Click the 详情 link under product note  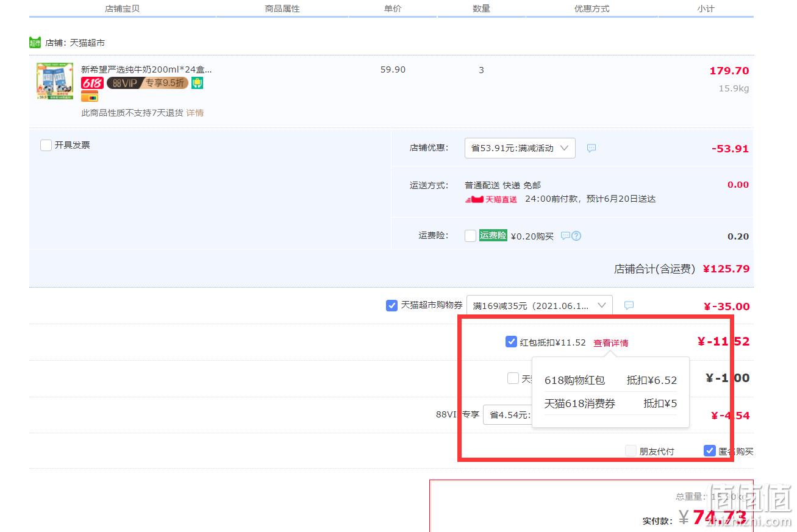click(195, 113)
